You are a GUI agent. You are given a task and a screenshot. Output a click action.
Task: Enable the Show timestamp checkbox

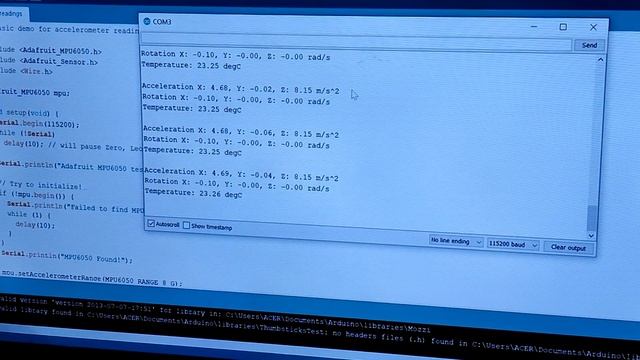187,225
